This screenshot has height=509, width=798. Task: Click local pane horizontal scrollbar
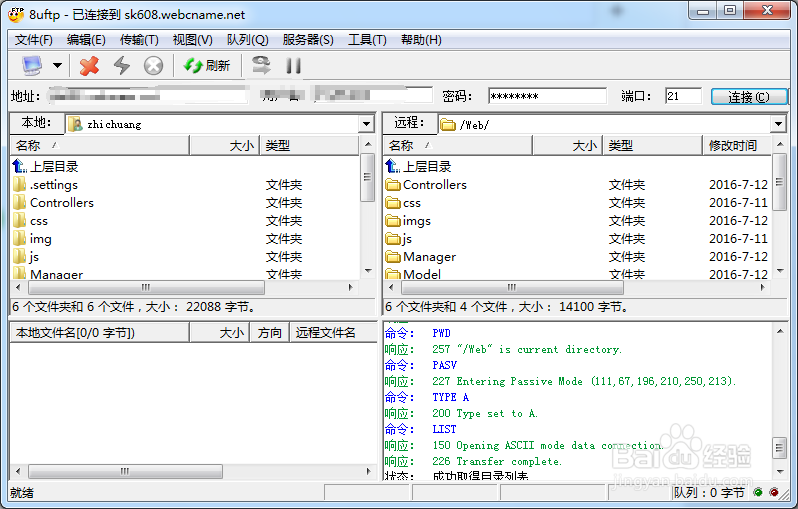tap(147, 287)
